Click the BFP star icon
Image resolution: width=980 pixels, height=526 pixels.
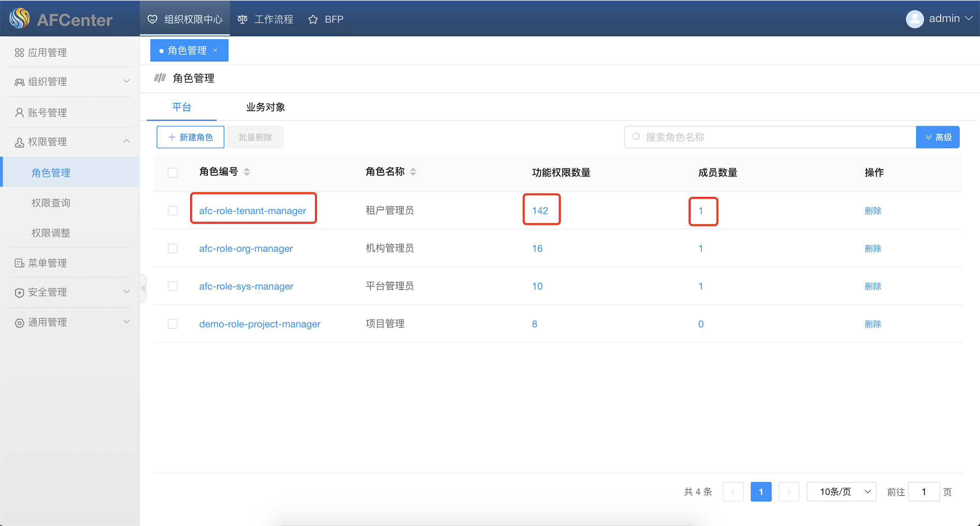tap(313, 20)
